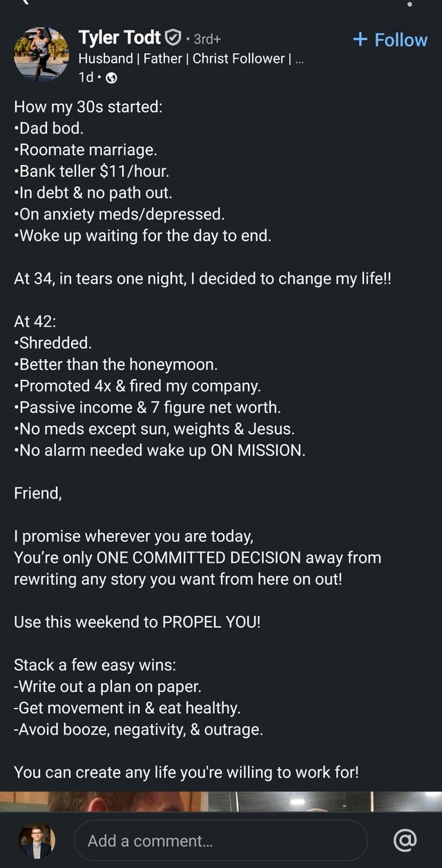Expand the truncated 'Husband | Father | Christ Follower' headline
Viewport: 442px width, 868px height.
[x=298, y=59]
